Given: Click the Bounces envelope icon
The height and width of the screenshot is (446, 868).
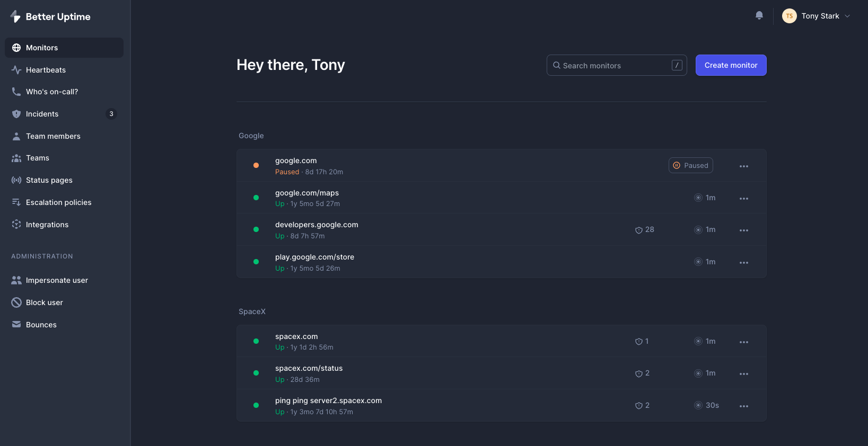Looking at the screenshot, I should pos(16,325).
